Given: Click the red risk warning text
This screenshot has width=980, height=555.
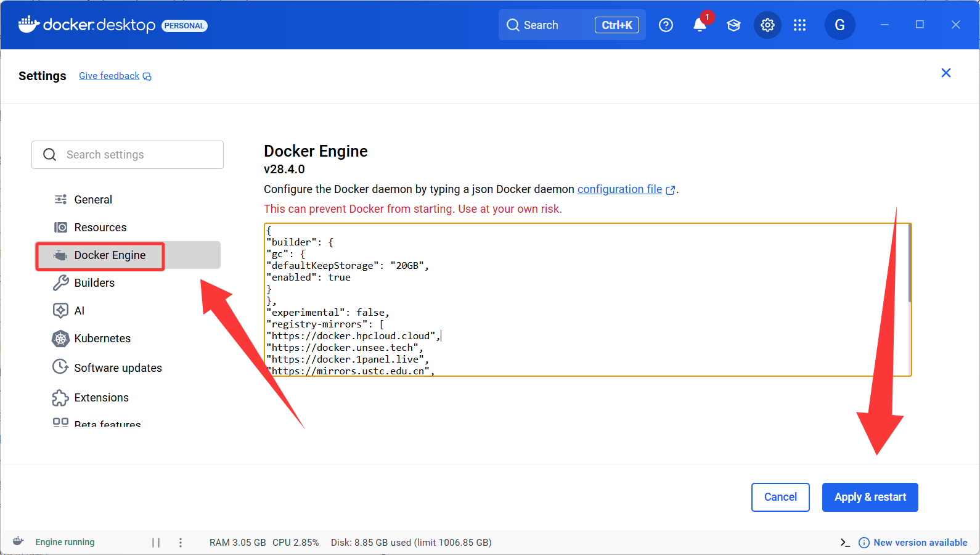Looking at the screenshot, I should 413,209.
